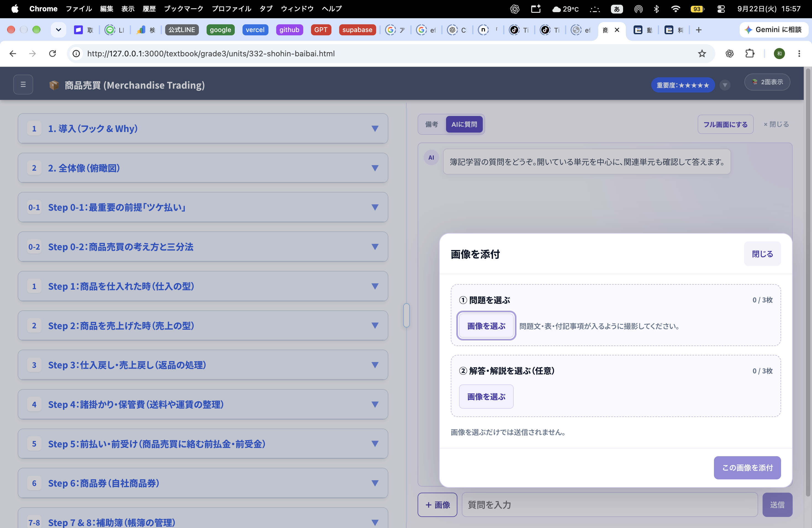The image size is (812, 528).
Task: Open the ブックマーク menu
Action: (x=184, y=9)
